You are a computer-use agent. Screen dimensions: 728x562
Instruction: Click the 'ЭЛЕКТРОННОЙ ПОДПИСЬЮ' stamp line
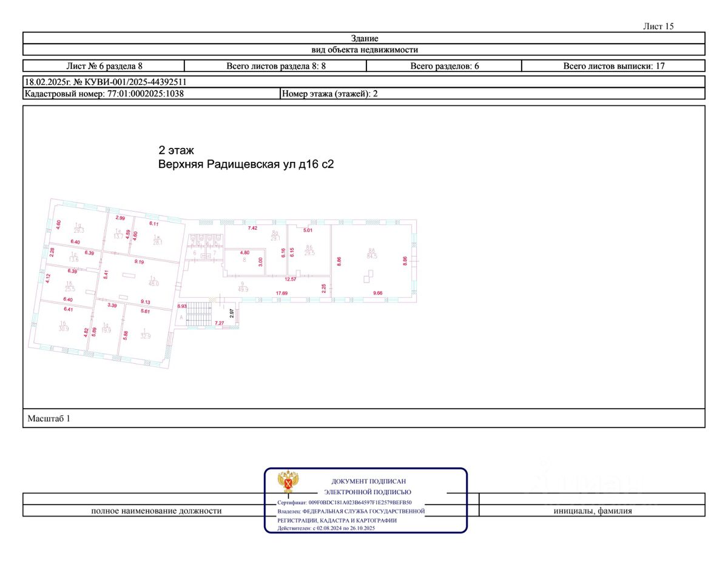pyautogui.click(x=368, y=492)
